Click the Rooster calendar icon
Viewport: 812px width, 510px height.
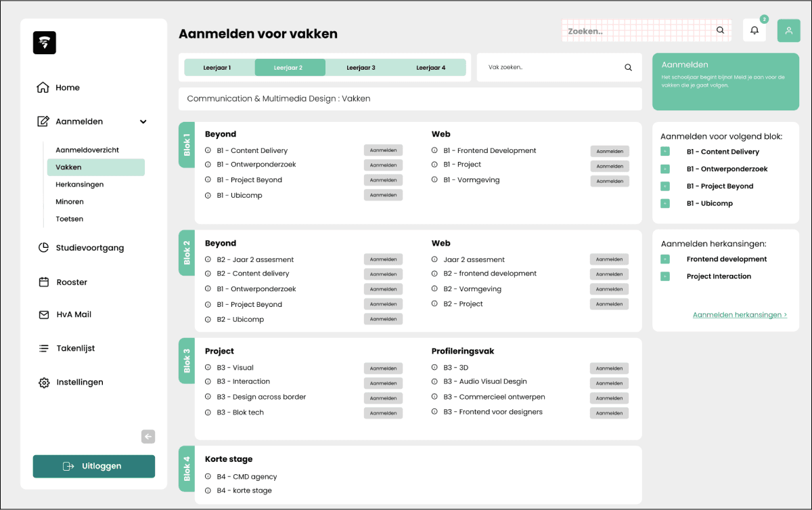(43, 282)
